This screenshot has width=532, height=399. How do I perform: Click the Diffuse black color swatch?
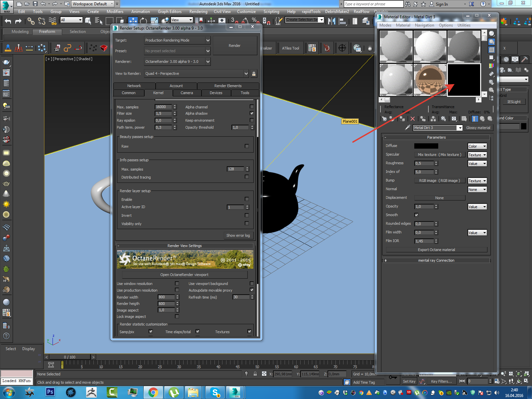click(426, 146)
